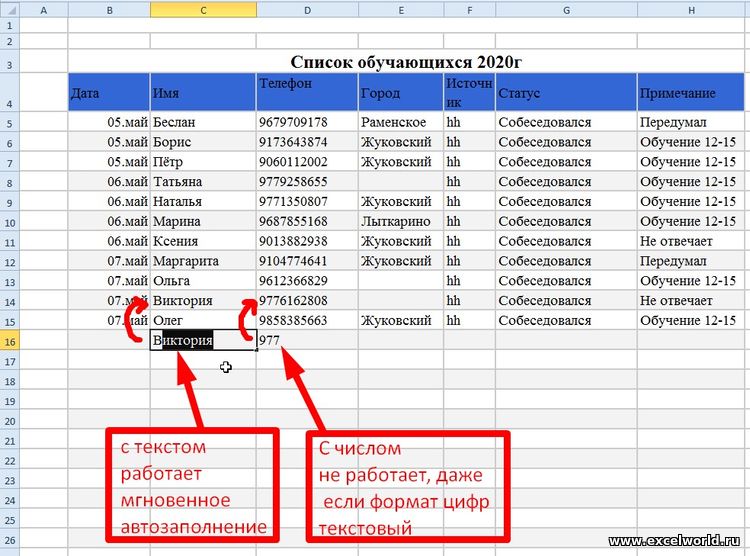Screen dimensions: 750x556
Task: Click the 'Имя' header cell
Action: point(203,93)
